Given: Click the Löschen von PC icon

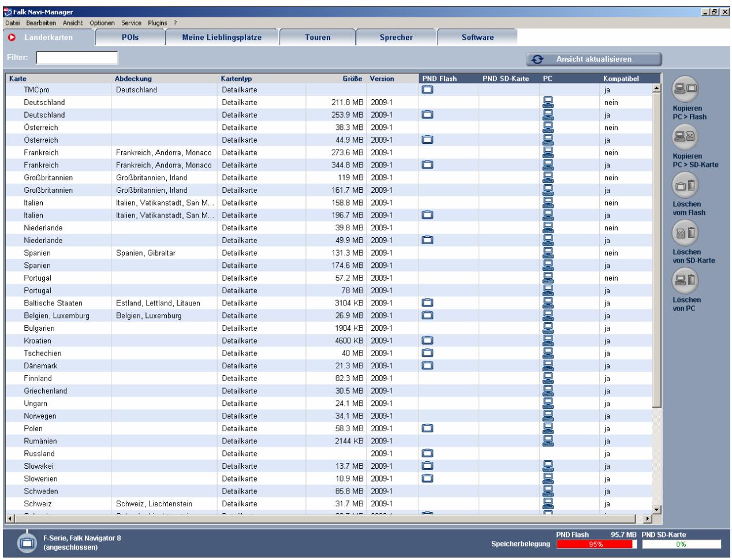Looking at the screenshot, I should tap(685, 281).
